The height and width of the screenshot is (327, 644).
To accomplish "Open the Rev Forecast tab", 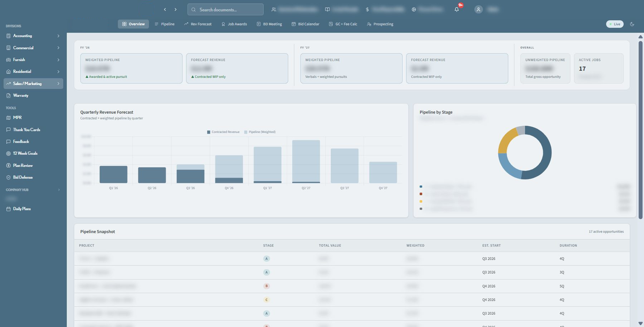I will pos(198,24).
